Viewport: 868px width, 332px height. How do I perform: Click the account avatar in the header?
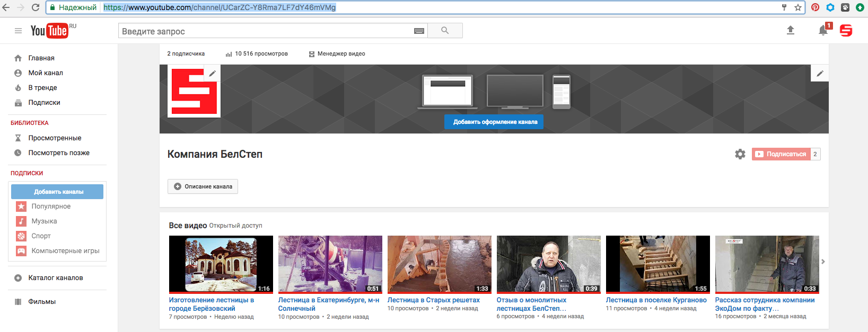846,31
